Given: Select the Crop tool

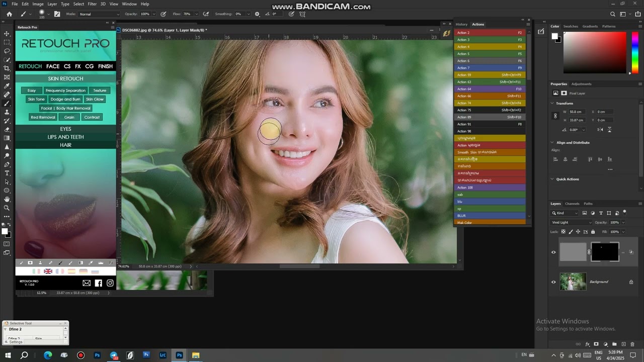Looking at the screenshot, I should [x=7, y=68].
